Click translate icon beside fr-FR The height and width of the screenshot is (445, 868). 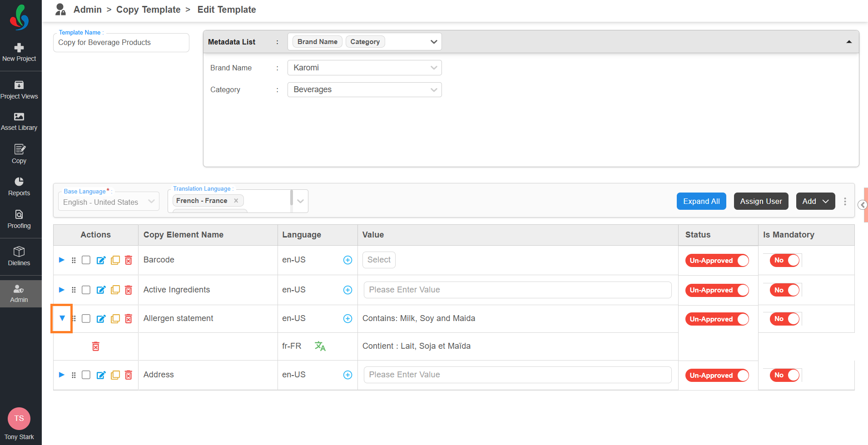tap(320, 346)
